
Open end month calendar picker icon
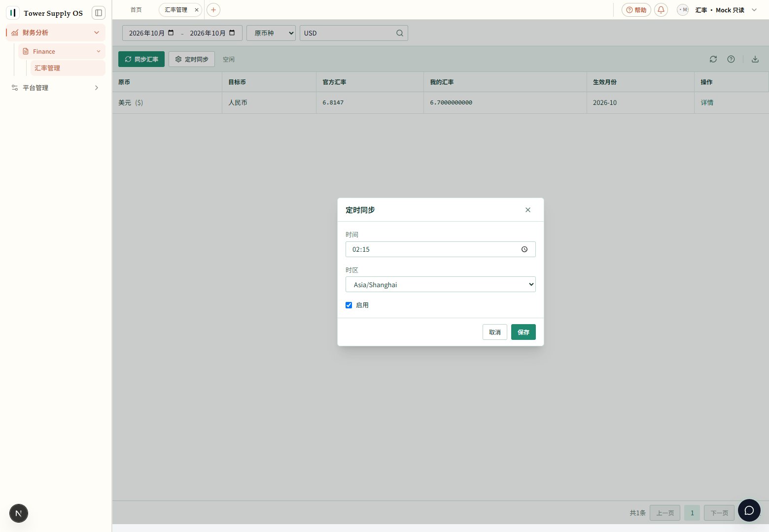pos(232,33)
